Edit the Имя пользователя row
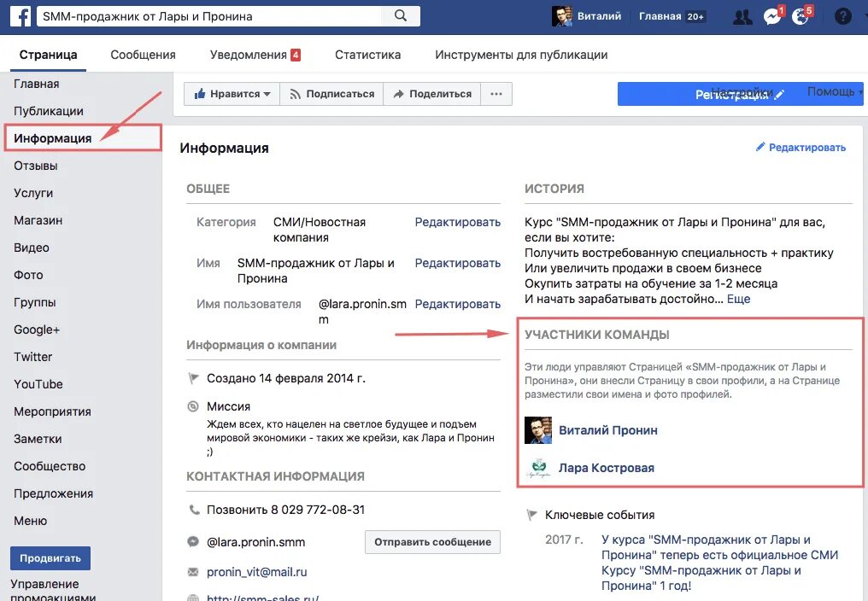Viewport: 868px width, 601px height. pos(458,304)
